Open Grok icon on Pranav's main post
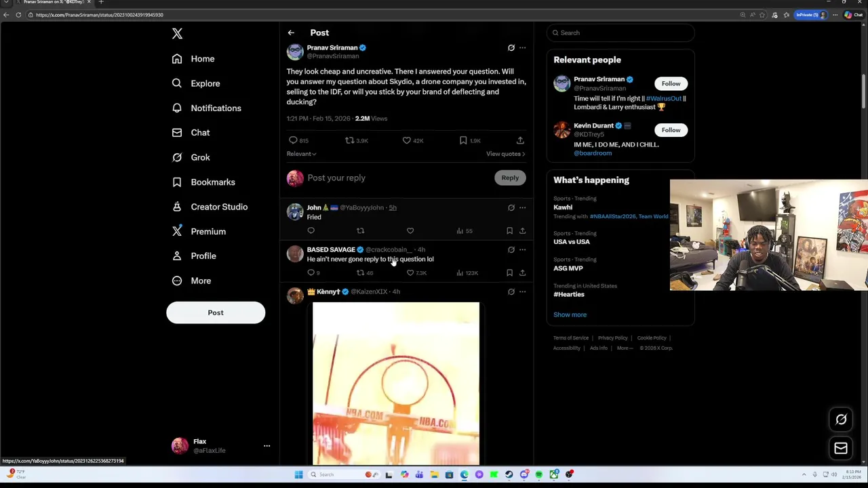Screen dimensions: 868x488 click(511, 47)
